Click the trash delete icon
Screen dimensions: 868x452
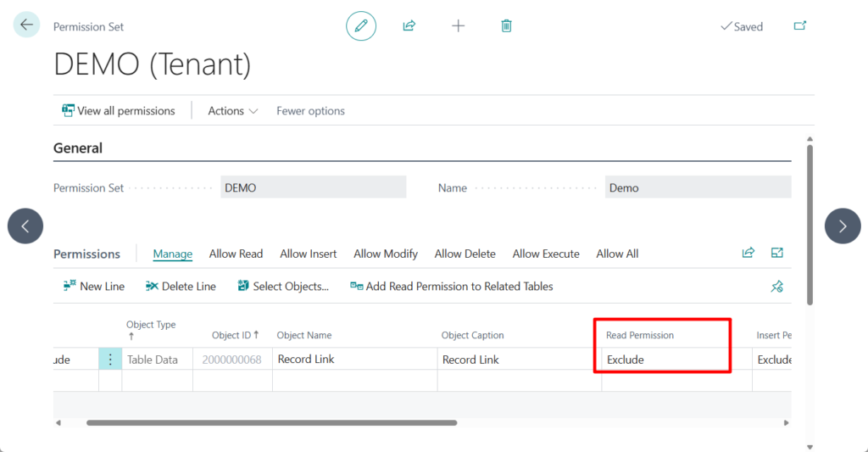click(506, 26)
